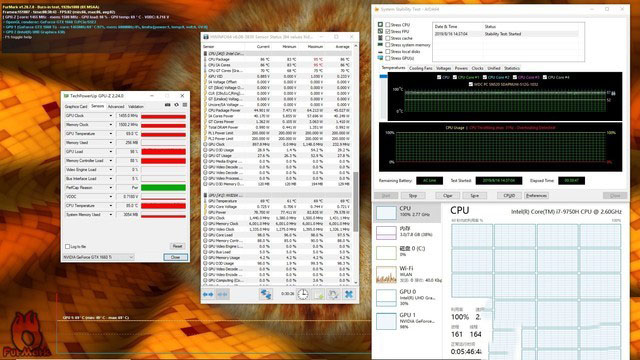Click HWiNFO GPU [#1] NVIDIA group icon
Screen dimensions: 640x360
click(x=205, y=195)
